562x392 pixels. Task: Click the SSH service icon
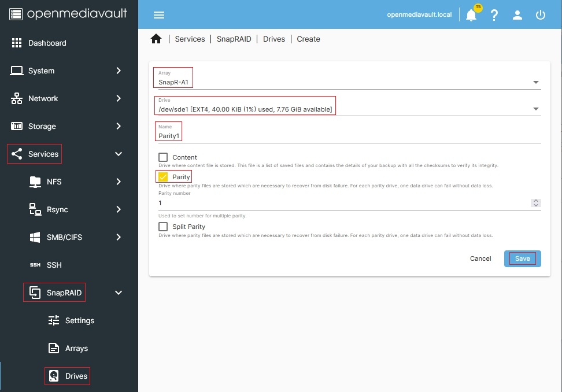tap(35, 265)
